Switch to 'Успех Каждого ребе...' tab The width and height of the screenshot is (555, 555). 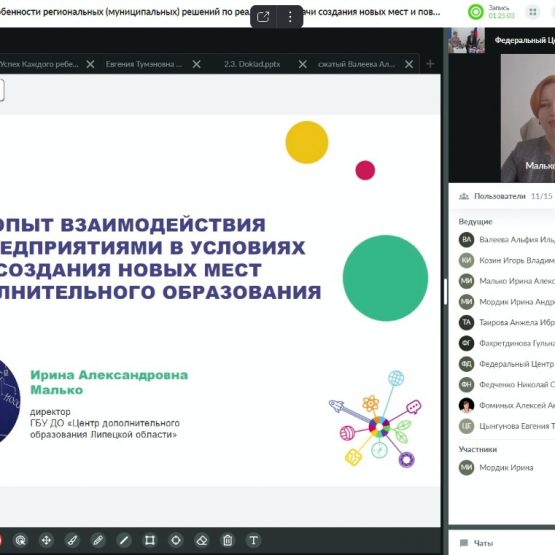coord(39,64)
